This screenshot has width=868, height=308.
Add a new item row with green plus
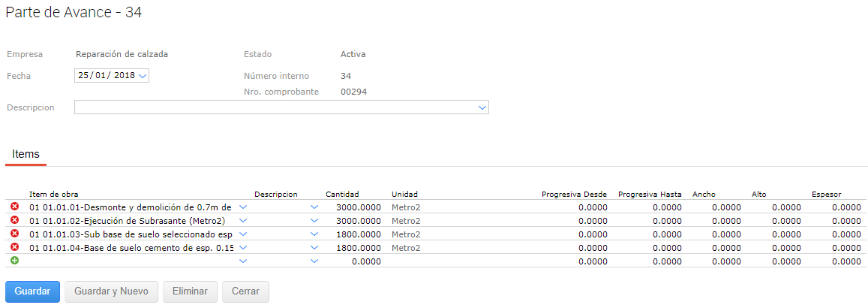tap(14, 261)
